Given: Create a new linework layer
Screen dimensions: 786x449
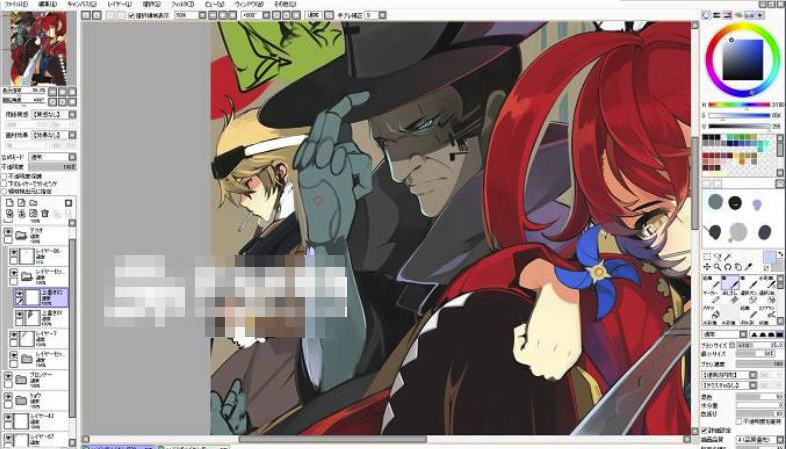Looking at the screenshot, I should [x=22, y=203].
